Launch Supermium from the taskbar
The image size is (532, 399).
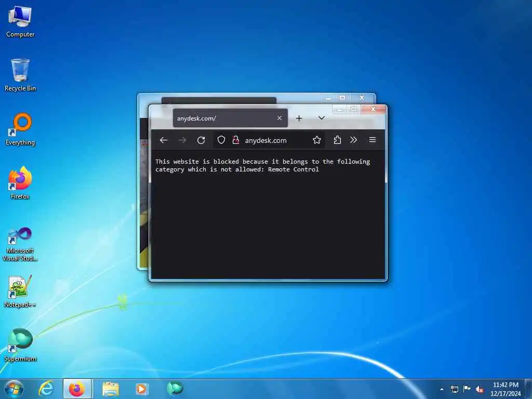coord(175,389)
